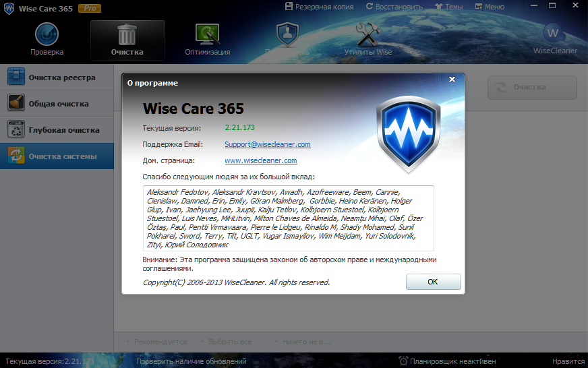
Task: Select Общая очистка in sidebar
Action: [x=57, y=103]
